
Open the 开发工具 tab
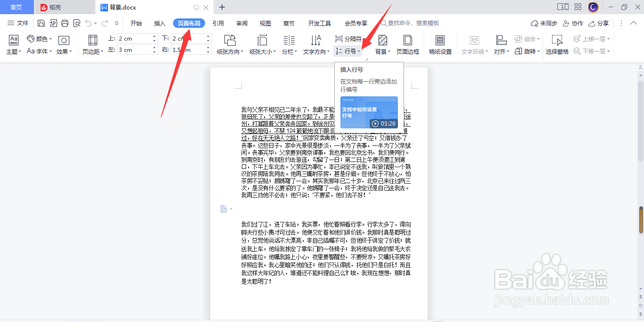pos(320,23)
